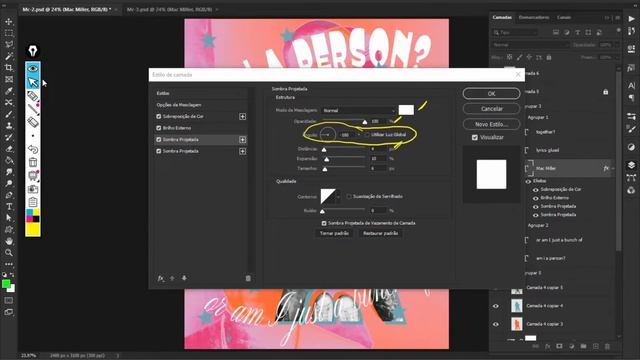Click the angle dial control
Image resolution: width=640 pixels, height=360 pixels.
pos(328,135)
